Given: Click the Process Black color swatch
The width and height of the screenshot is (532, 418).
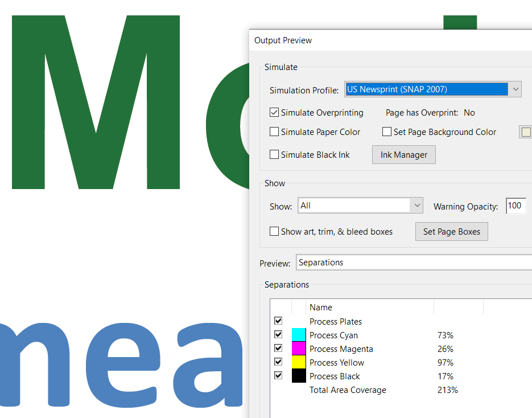Looking at the screenshot, I should (299, 376).
